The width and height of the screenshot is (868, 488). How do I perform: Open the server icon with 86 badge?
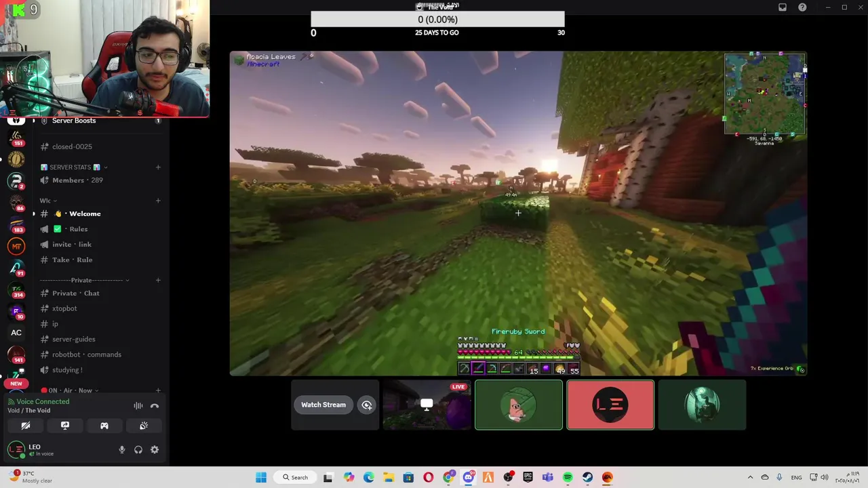click(x=16, y=203)
